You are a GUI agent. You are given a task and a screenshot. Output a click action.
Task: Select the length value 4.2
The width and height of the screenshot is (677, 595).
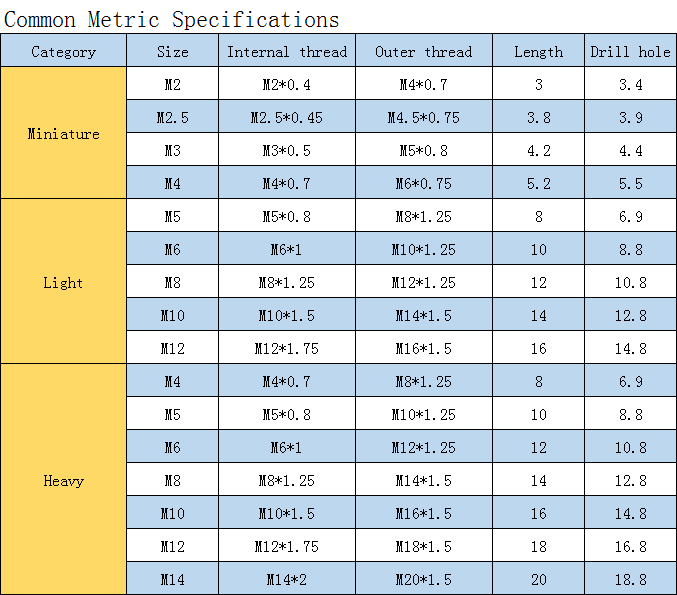click(538, 149)
